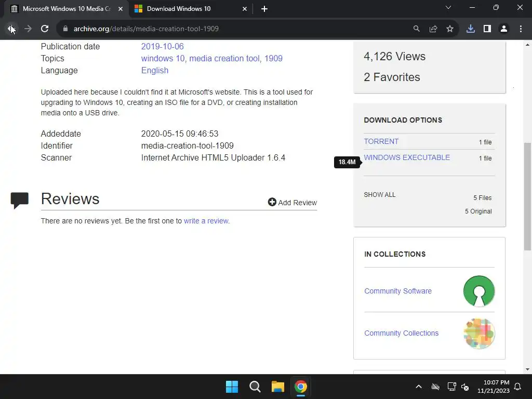Click Chrome taskbar icon
532x399 pixels.
coord(301,387)
